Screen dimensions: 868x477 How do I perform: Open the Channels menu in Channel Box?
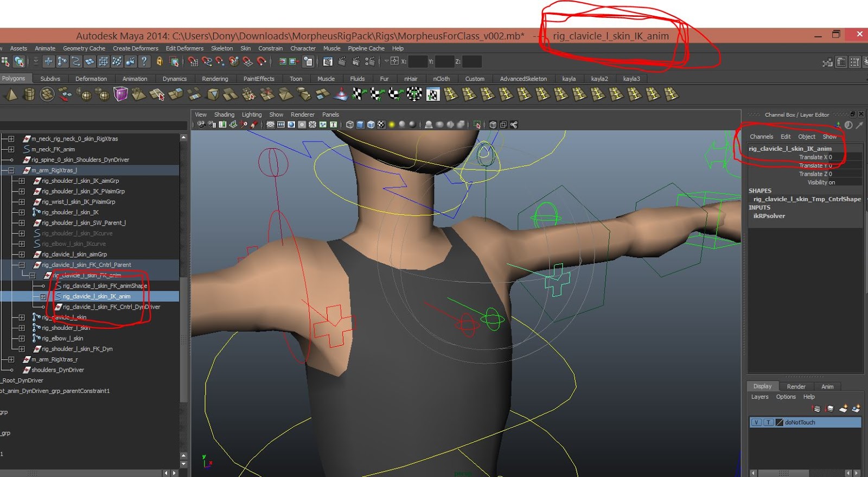pos(761,137)
